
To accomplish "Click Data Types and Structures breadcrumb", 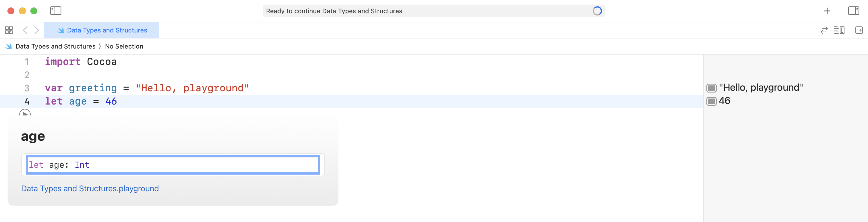I will pyautogui.click(x=55, y=46).
